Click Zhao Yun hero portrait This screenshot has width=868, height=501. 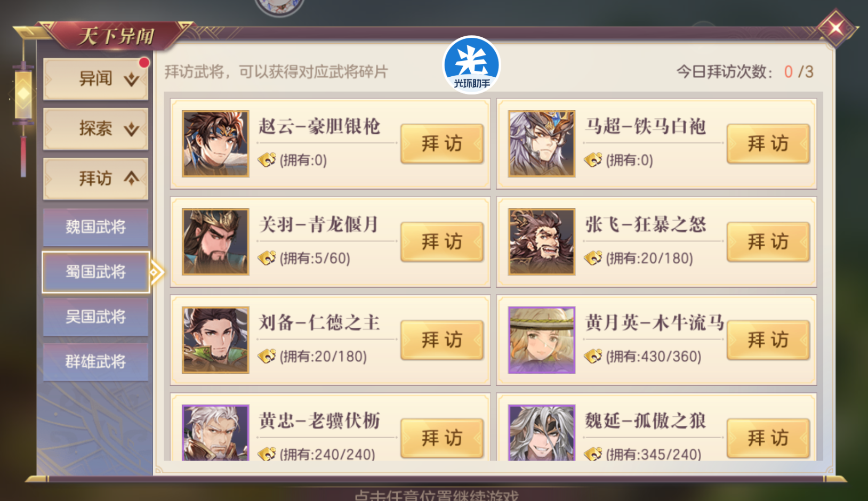(x=215, y=143)
